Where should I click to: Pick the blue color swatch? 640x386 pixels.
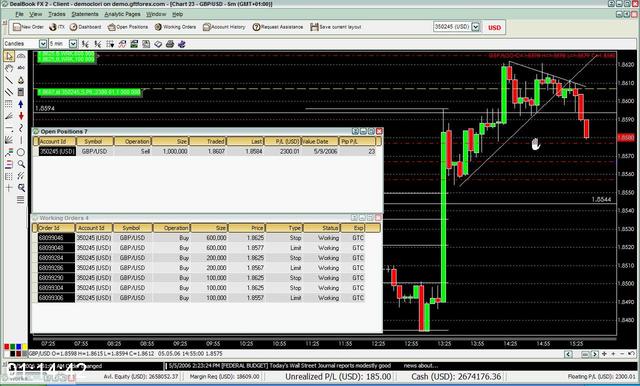(19, 347)
